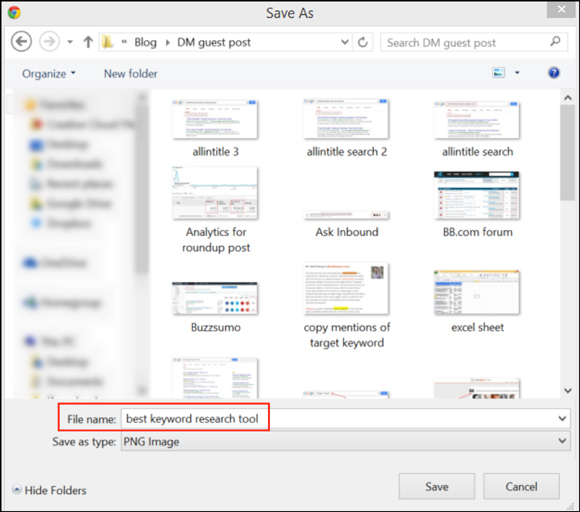
Task: Open the view options dropdown arrow
Action: [x=517, y=73]
